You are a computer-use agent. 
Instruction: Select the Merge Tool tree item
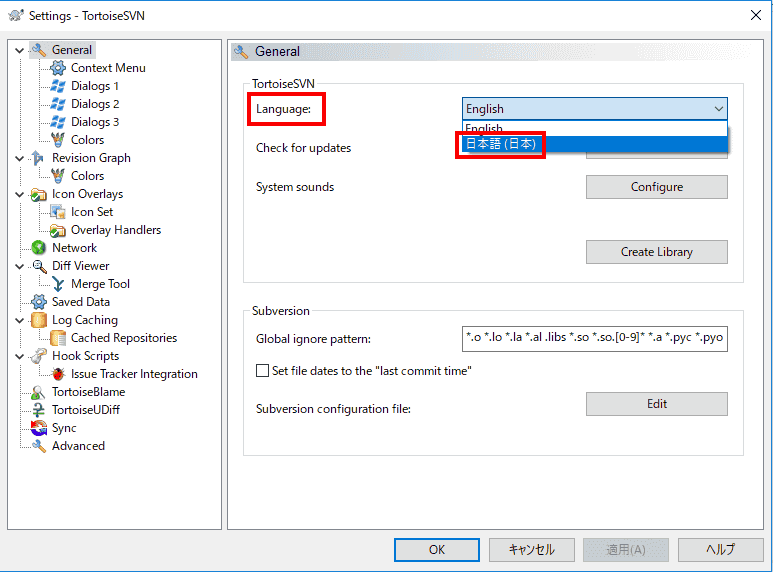[x=100, y=284]
